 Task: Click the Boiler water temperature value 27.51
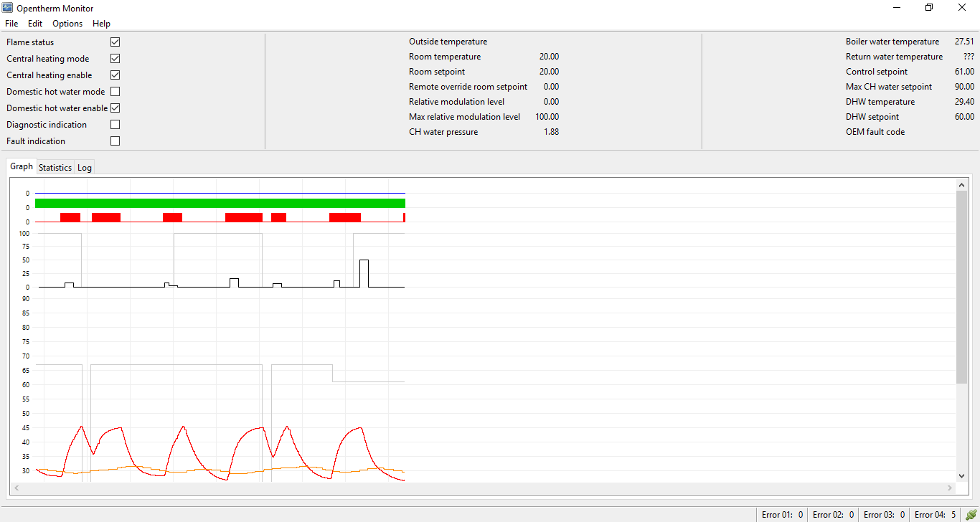click(964, 42)
